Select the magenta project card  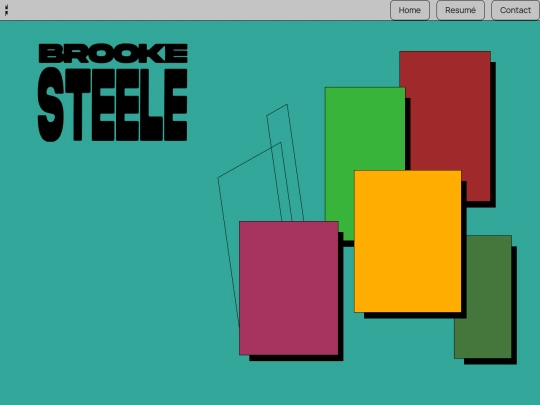[x=289, y=288]
